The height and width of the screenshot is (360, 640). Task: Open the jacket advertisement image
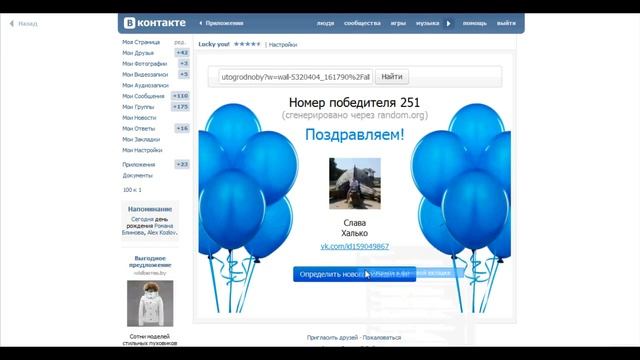150,303
